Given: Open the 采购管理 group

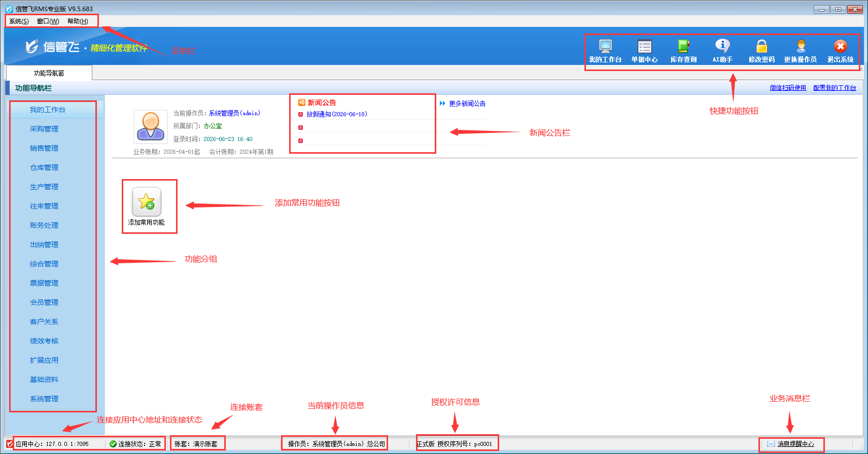Looking at the screenshot, I should [x=44, y=129].
